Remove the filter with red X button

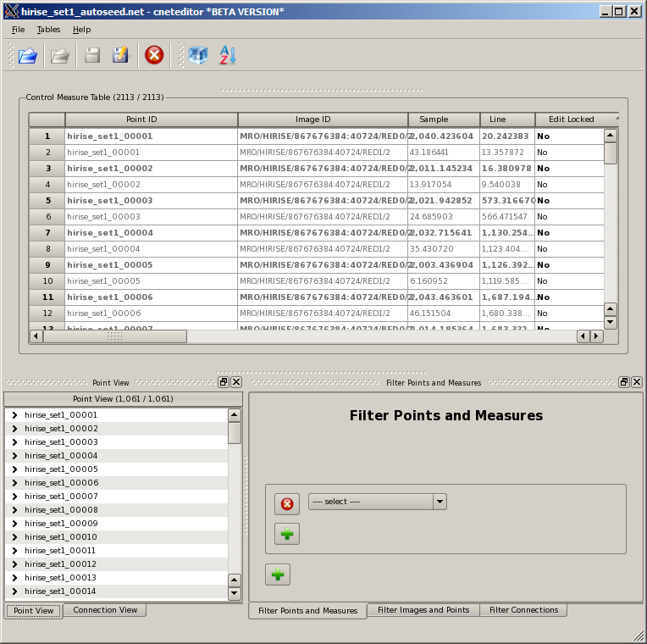(287, 504)
